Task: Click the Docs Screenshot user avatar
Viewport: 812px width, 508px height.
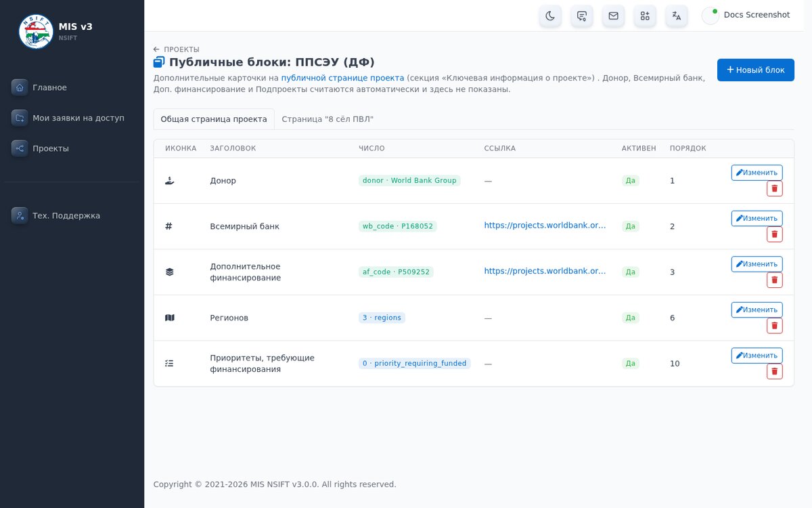Action: click(x=710, y=16)
